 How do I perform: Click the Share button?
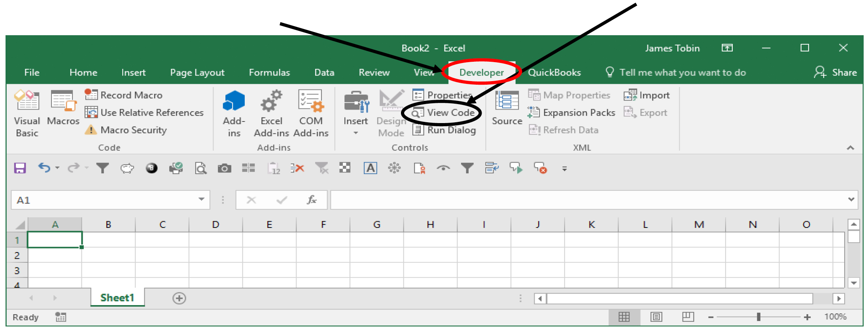point(836,72)
